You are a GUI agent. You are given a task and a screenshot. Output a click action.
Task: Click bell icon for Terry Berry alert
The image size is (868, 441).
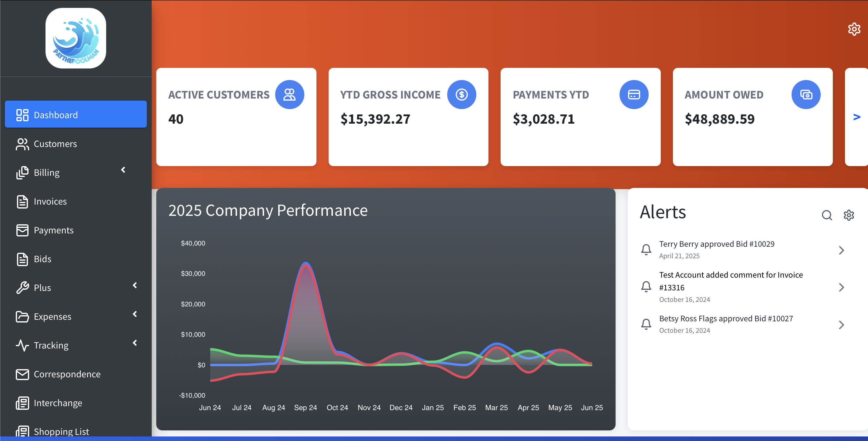646,250
